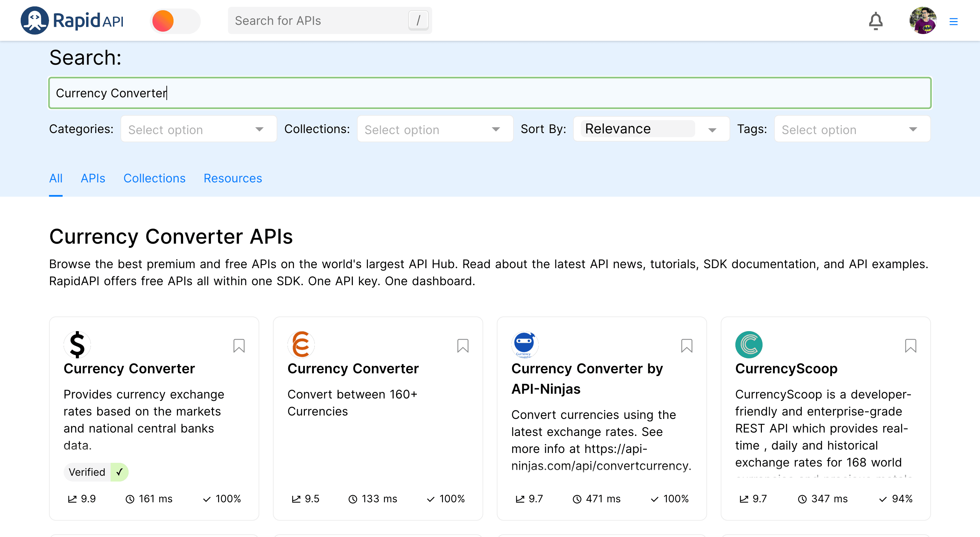Click the Collections dropdown arrow
Viewport: 980px width, 537px height.
(x=496, y=129)
